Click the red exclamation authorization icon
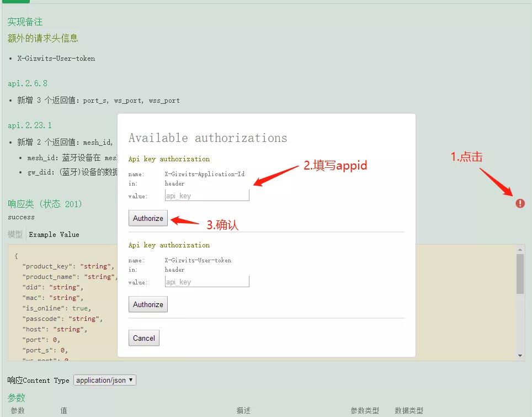 click(x=520, y=203)
